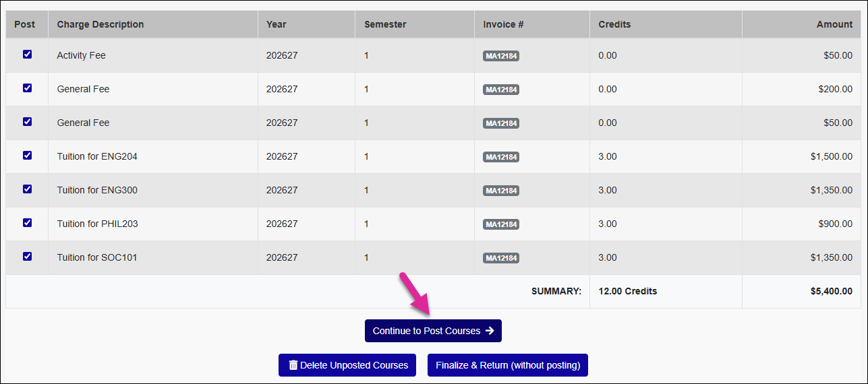Click the Credits column header
868x384 pixels.
pos(614,24)
